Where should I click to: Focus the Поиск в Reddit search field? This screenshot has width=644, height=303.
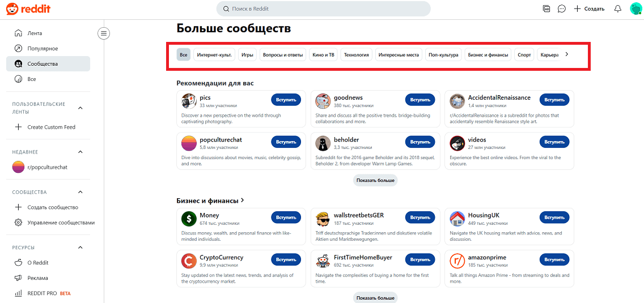(x=323, y=8)
